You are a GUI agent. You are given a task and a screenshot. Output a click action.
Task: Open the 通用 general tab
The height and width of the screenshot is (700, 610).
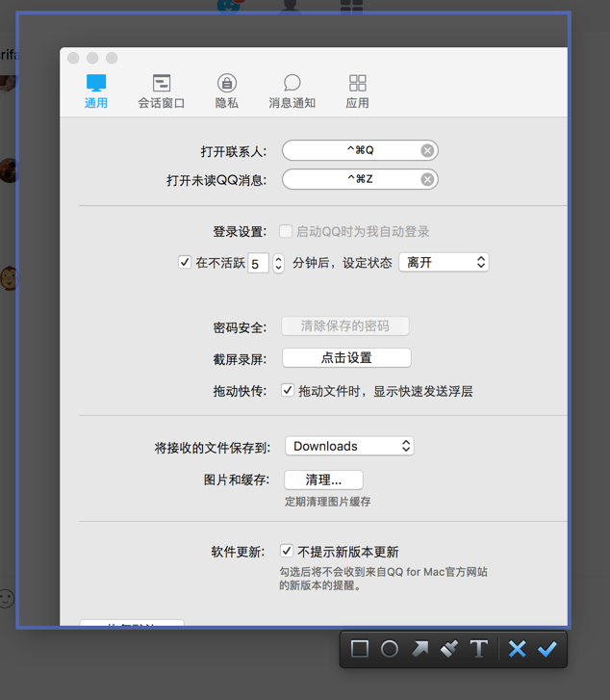click(x=96, y=91)
